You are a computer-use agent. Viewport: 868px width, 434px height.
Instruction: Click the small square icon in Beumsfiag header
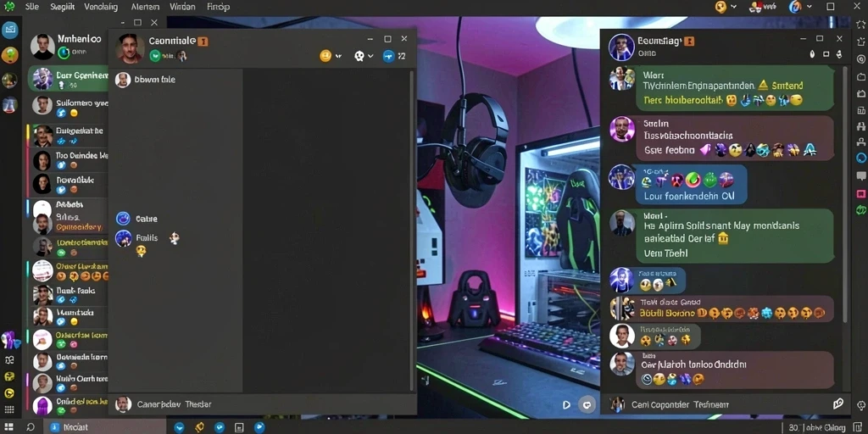pyautogui.click(x=826, y=54)
